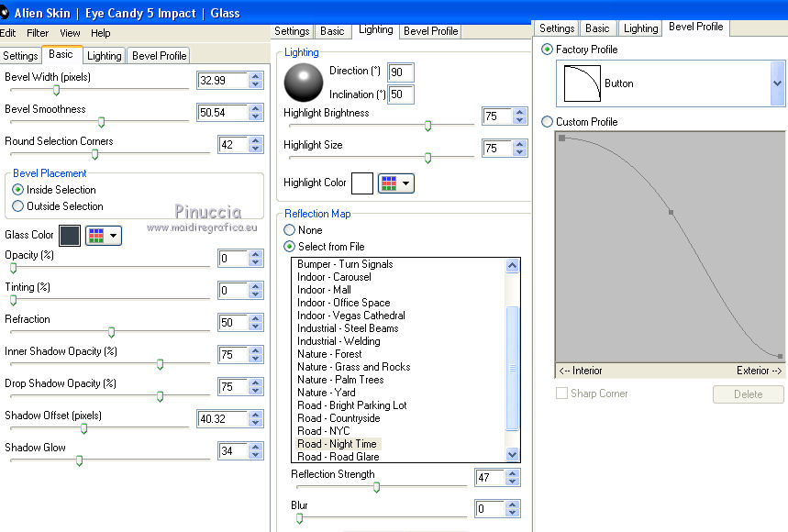
Task: Click the Drop Shadow Opacity value field
Action: [x=233, y=387]
